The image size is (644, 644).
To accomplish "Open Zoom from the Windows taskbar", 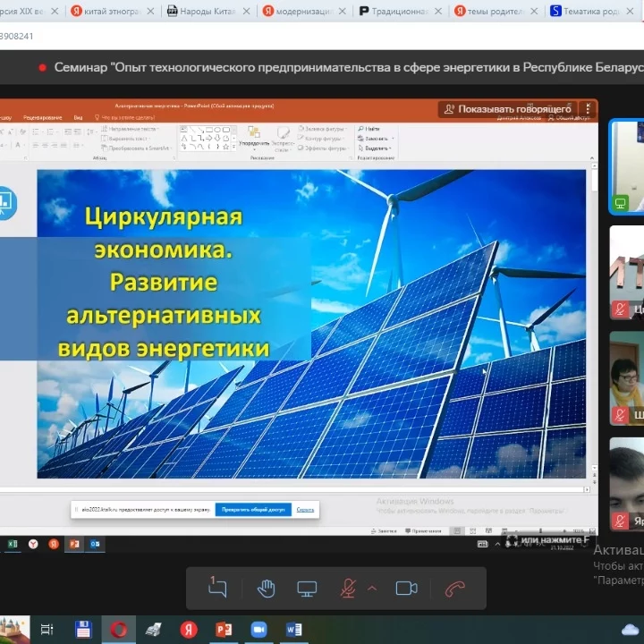I will [x=259, y=629].
